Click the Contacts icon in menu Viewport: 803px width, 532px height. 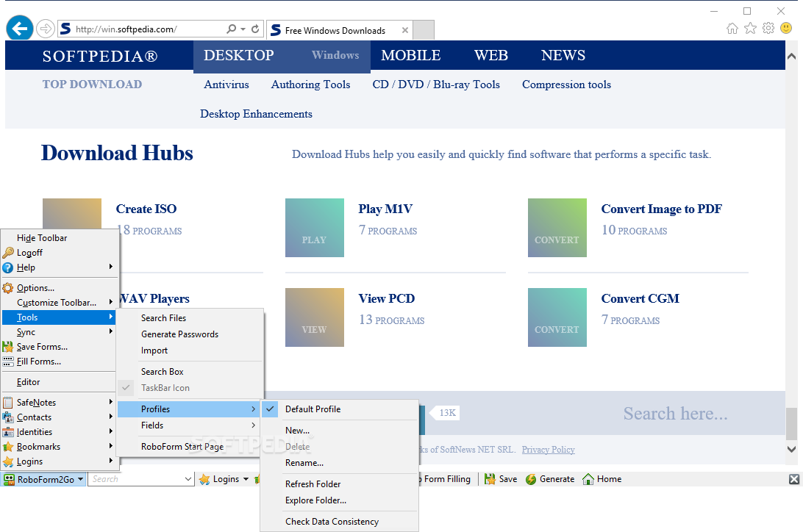pos(7,417)
